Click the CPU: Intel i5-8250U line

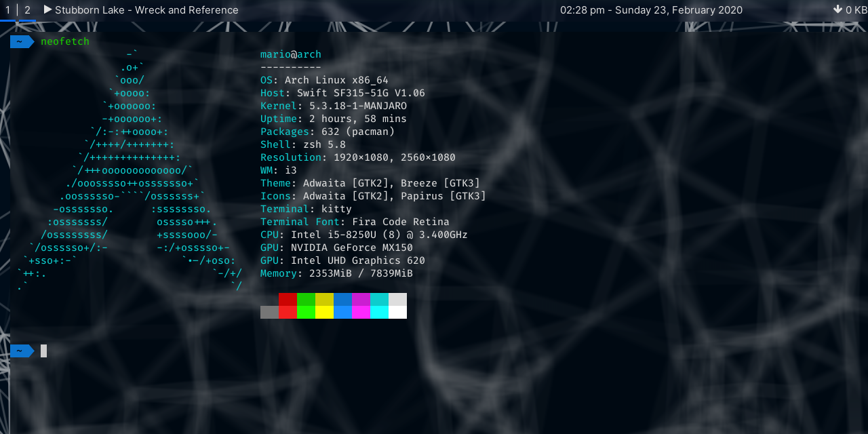(x=364, y=235)
